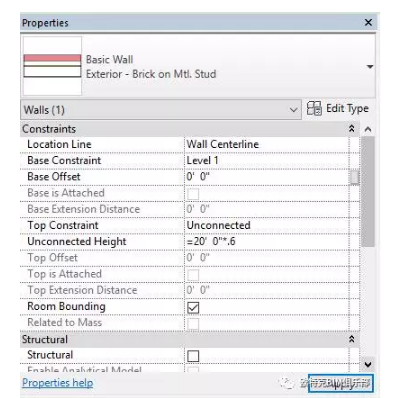Viewport: 396px width, 398px height.
Task: Select the Room Bounding parameter label
Action: tap(66, 307)
